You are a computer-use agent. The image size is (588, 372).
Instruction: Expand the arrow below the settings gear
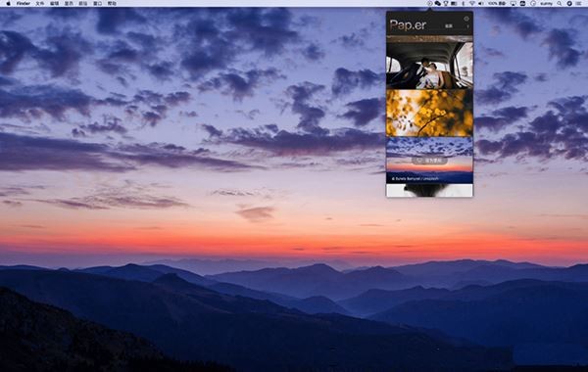pos(467,26)
